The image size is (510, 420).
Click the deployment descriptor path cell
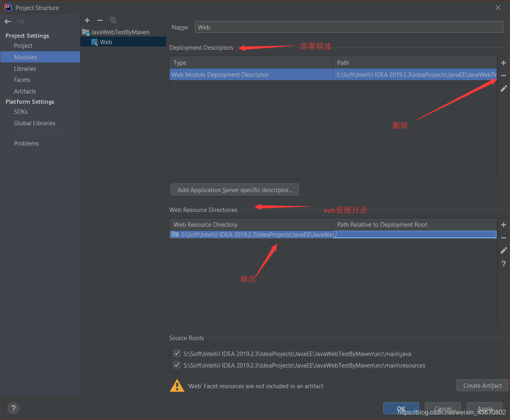[415, 75]
